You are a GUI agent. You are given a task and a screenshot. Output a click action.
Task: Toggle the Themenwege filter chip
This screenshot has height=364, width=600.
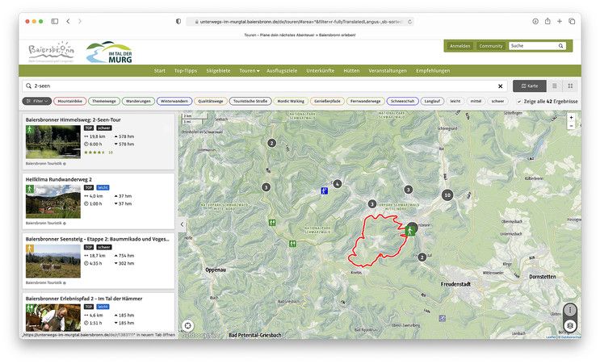pos(104,102)
